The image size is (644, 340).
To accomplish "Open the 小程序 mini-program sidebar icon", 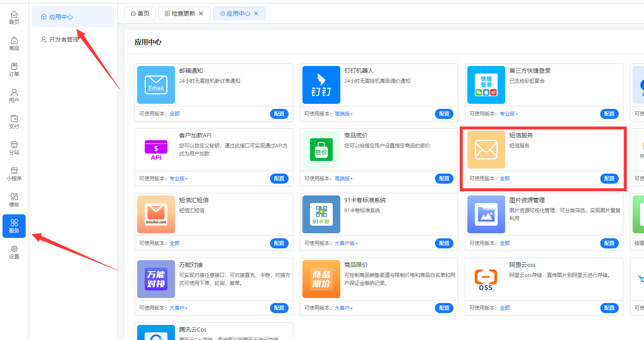I will [14, 174].
